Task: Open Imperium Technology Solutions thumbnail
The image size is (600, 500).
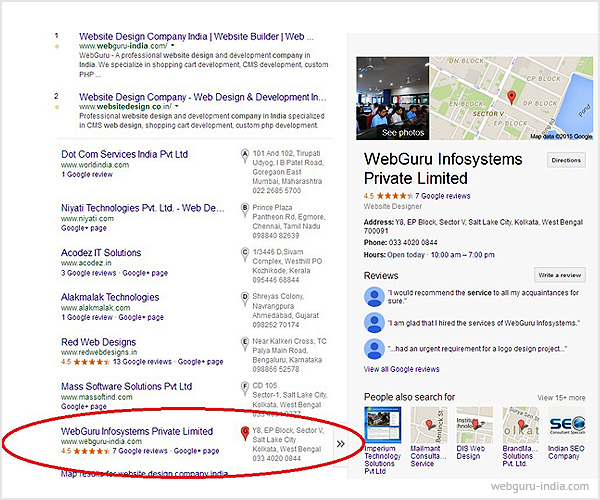Action: (x=382, y=425)
